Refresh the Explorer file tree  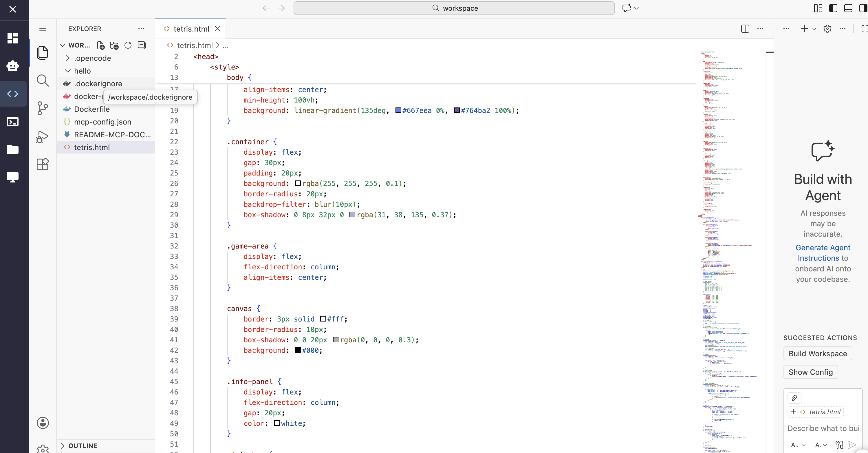128,45
